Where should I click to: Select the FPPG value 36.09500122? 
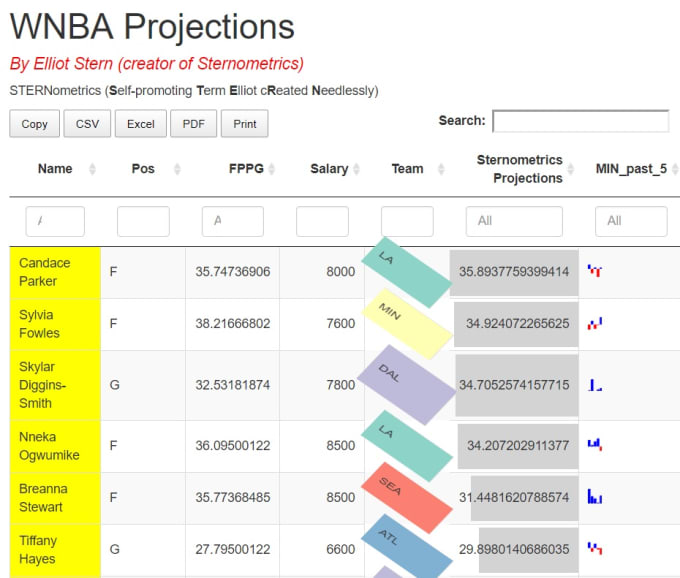[x=232, y=445]
